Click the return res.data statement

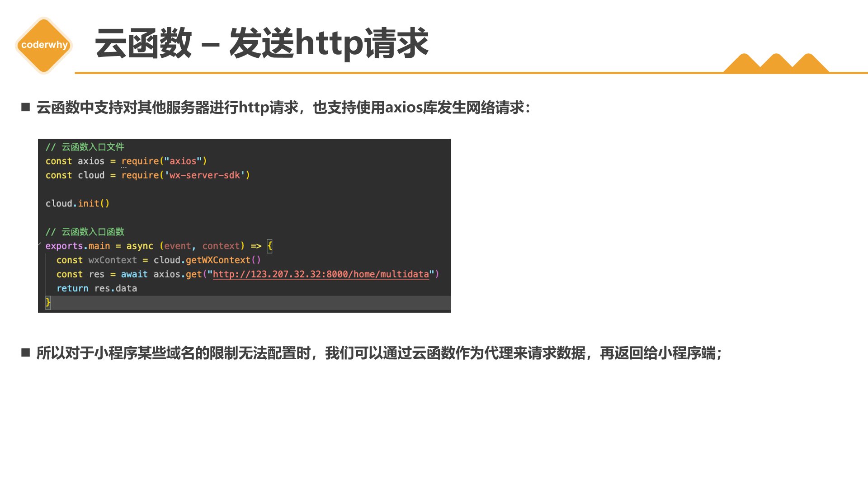click(x=96, y=288)
